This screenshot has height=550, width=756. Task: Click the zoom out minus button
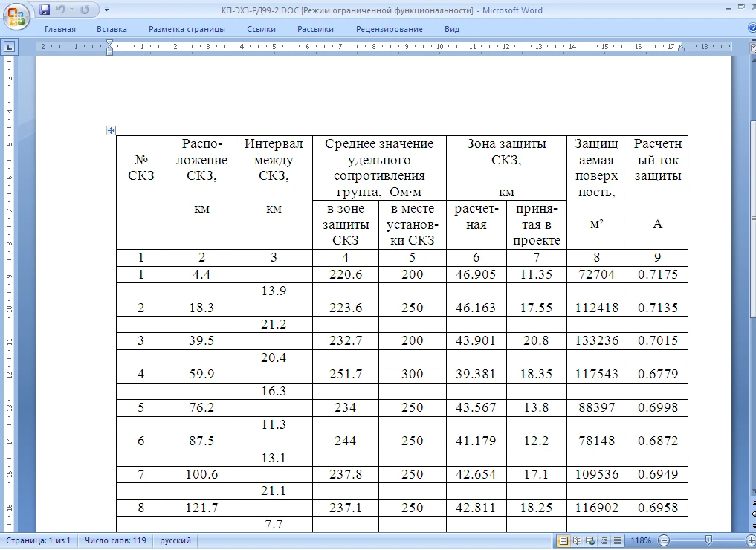point(664,540)
